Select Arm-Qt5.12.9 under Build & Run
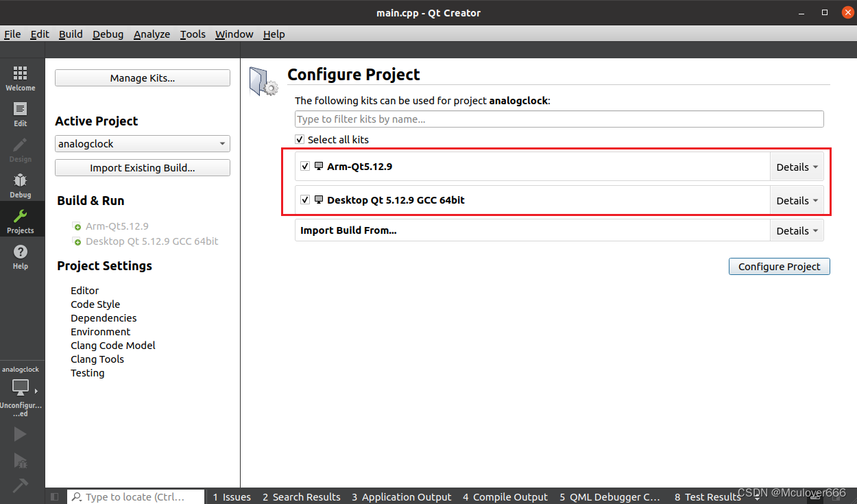 point(117,226)
